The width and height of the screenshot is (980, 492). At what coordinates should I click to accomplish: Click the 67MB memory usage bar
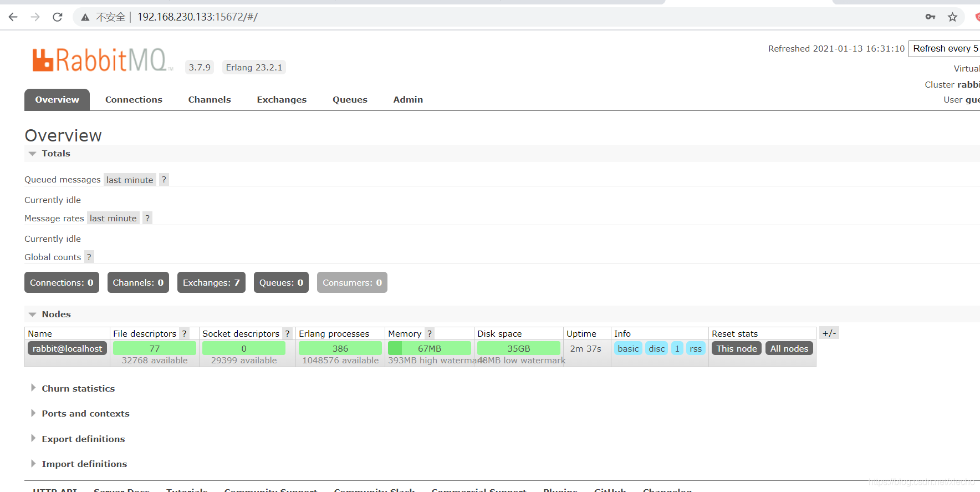430,348
